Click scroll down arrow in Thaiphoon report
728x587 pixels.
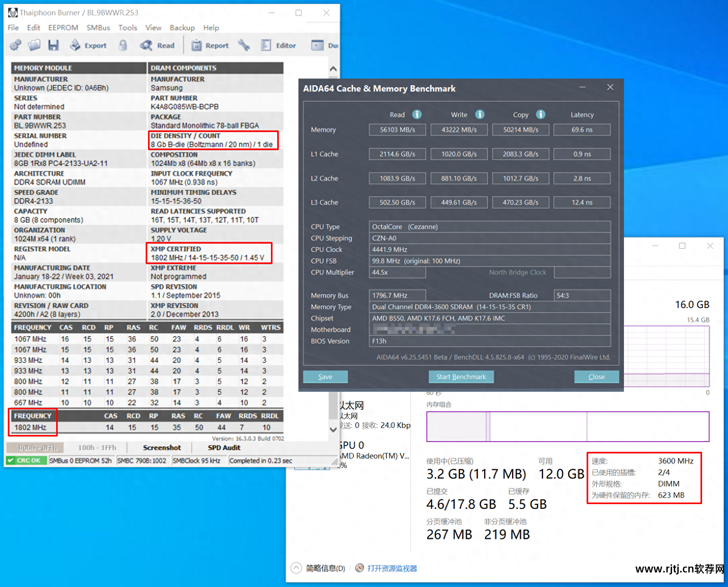(x=333, y=429)
